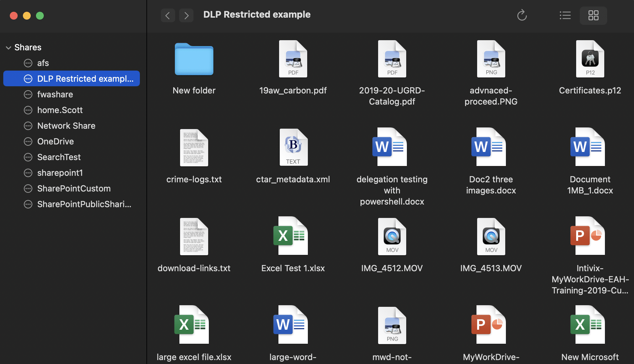Go forward with the right arrow
The image size is (634, 364).
pyautogui.click(x=186, y=15)
